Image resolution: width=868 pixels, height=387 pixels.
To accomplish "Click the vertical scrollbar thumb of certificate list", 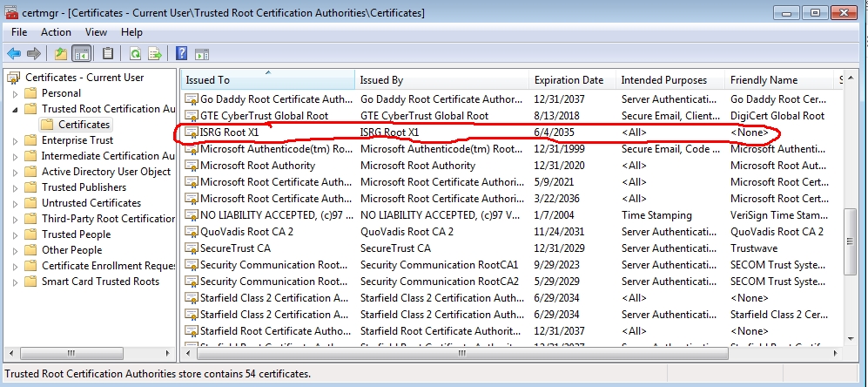I will (851, 241).
